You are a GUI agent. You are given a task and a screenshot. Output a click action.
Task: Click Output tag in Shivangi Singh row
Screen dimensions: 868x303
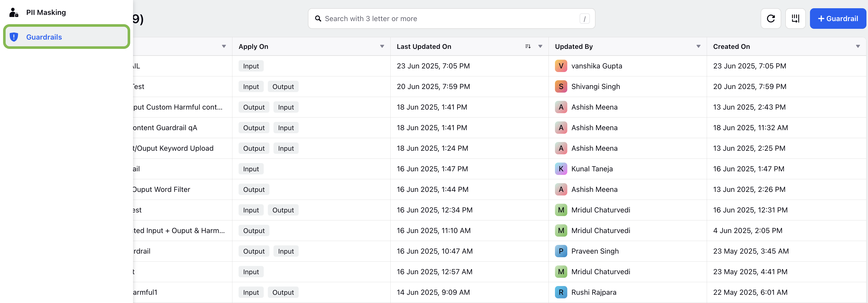pyautogui.click(x=283, y=86)
